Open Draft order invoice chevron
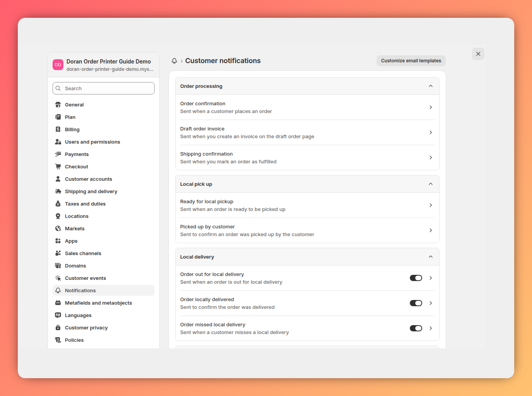The width and height of the screenshot is (532, 396). 431,132
